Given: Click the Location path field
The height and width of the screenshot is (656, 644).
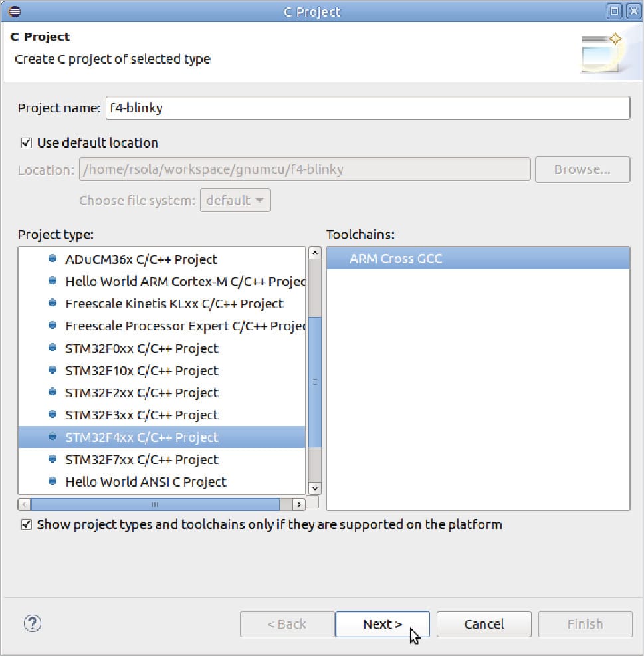Looking at the screenshot, I should tap(304, 169).
